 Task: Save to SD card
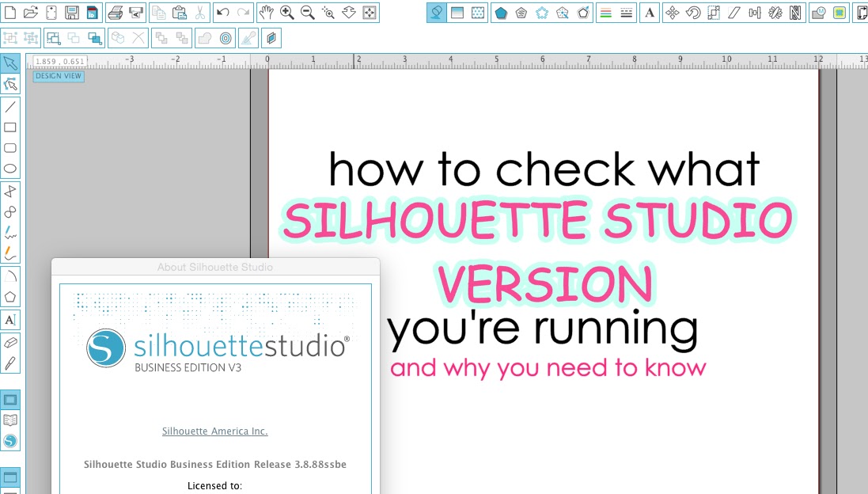point(92,12)
